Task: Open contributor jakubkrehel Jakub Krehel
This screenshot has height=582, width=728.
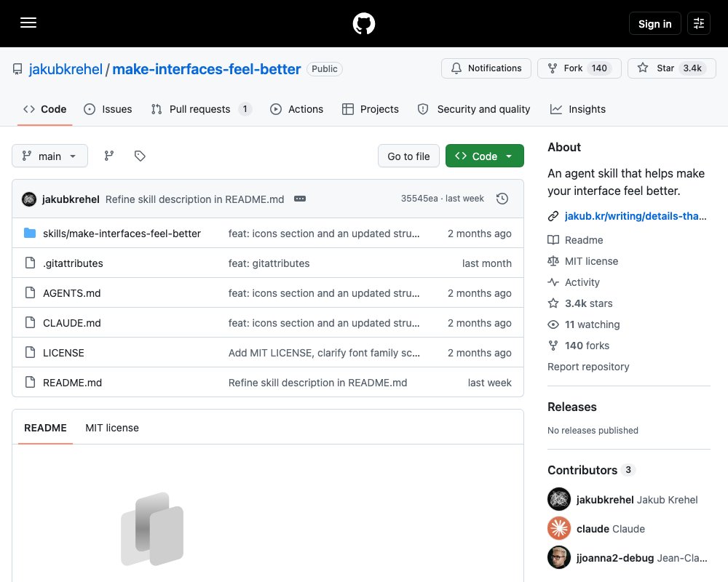Action: pyautogui.click(x=636, y=500)
